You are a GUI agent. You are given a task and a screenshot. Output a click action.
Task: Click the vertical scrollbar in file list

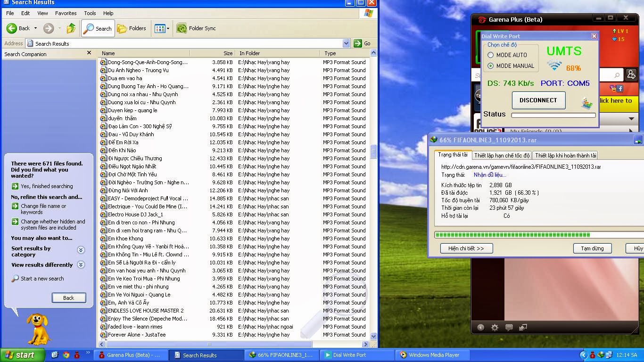point(374,152)
